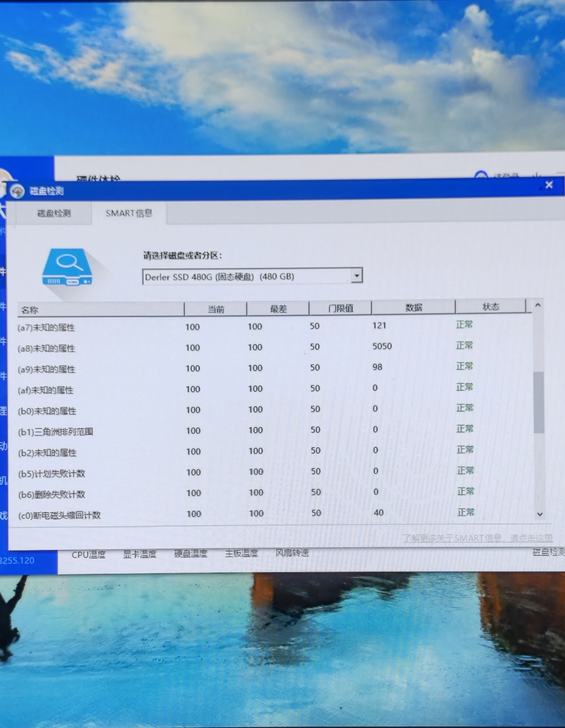Click the 最差 column header
This screenshot has width=565, height=728.
278,309
